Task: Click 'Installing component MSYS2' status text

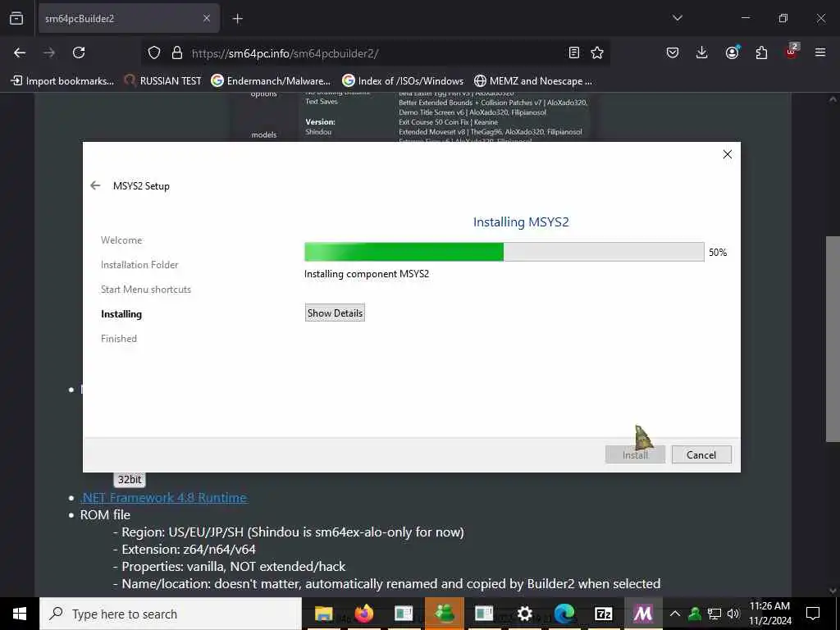Action: pos(367,274)
